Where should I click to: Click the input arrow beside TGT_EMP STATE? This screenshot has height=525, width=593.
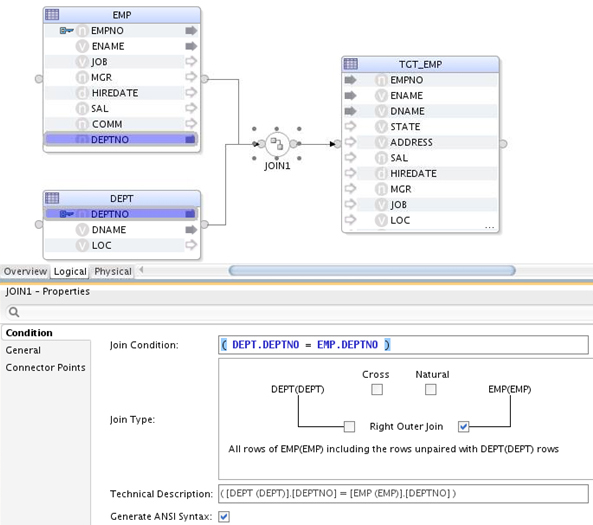pos(351,126)
